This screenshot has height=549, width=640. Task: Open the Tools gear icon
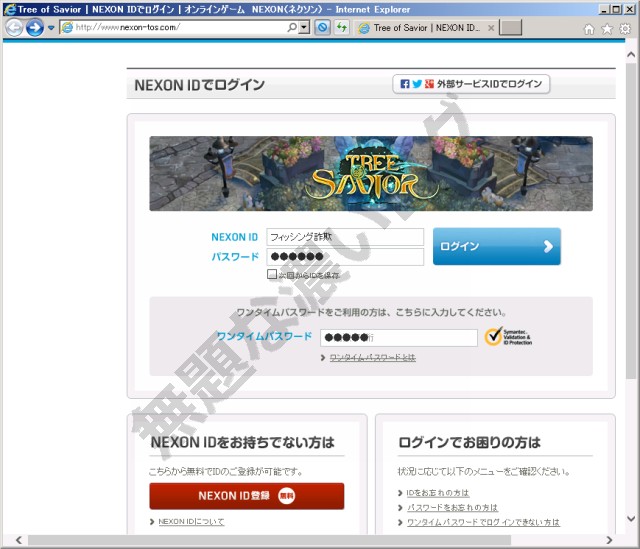pyautogui.click(x=625, y=29)
